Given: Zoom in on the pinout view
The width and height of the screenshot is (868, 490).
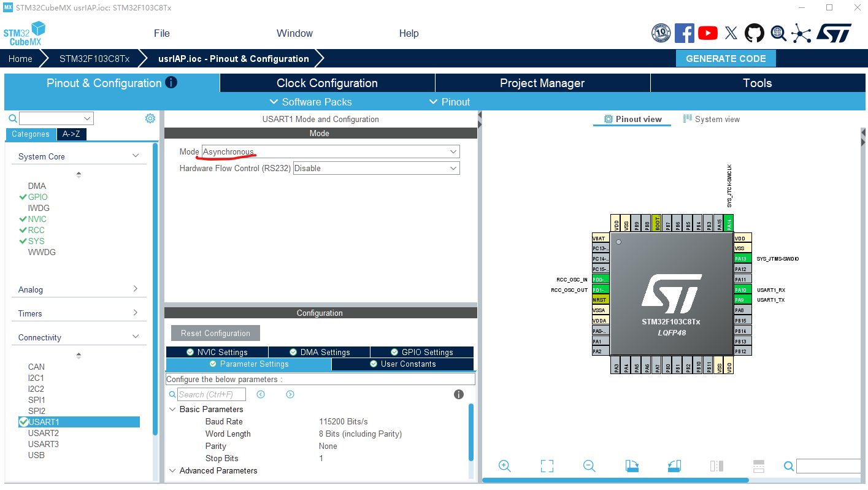Looking at the screenshot, I should 505,466.
